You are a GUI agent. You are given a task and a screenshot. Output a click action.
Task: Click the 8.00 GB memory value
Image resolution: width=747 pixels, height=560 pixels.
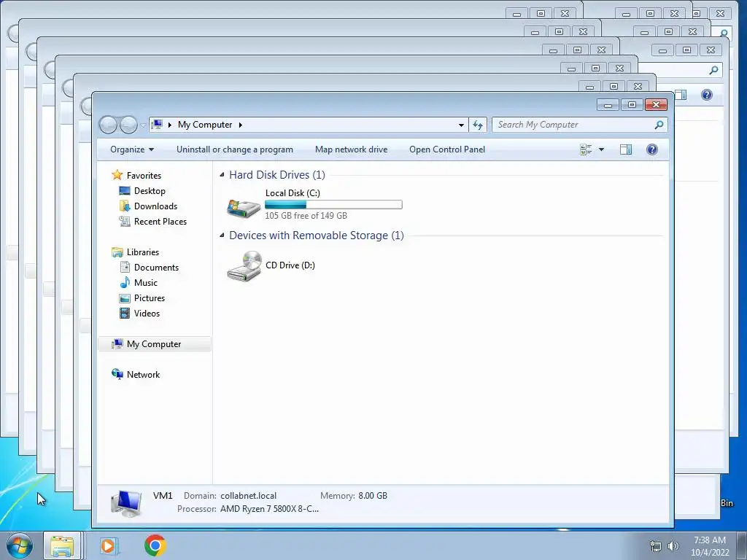coord(373,496)
